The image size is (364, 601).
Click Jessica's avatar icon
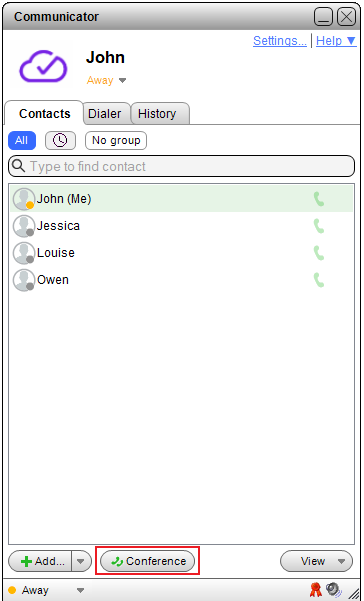(23, 226)
